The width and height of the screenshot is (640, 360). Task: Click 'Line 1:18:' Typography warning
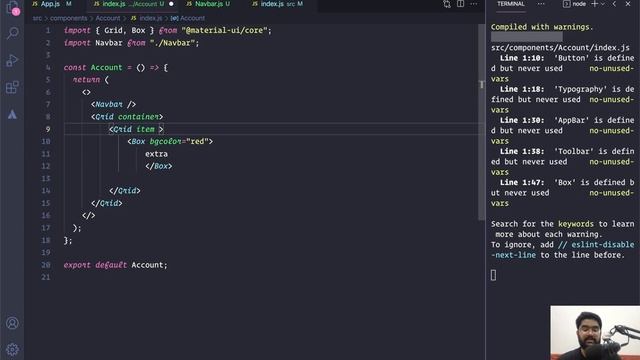pyautogui.click(x=522, y=89)
